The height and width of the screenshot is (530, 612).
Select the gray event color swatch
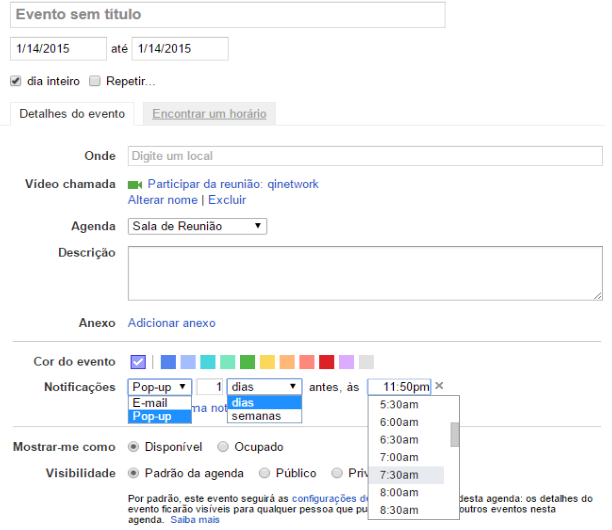pos(366,362)
